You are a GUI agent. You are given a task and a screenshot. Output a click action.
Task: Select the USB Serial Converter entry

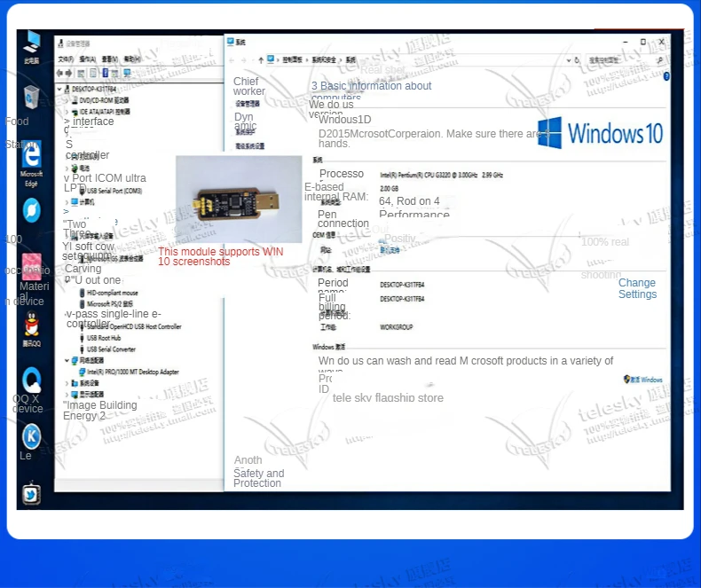pos(111,349)
